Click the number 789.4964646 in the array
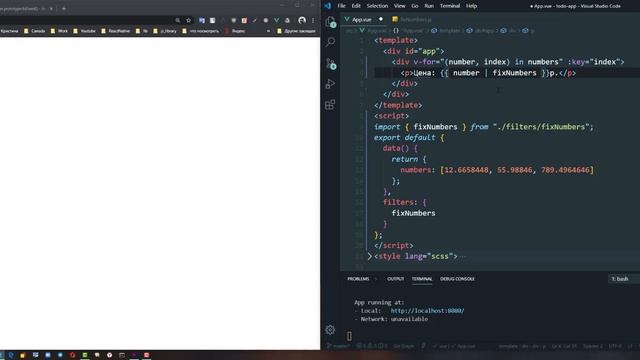The height and width of the screenshot is (360, 640). tap(565, 170)
